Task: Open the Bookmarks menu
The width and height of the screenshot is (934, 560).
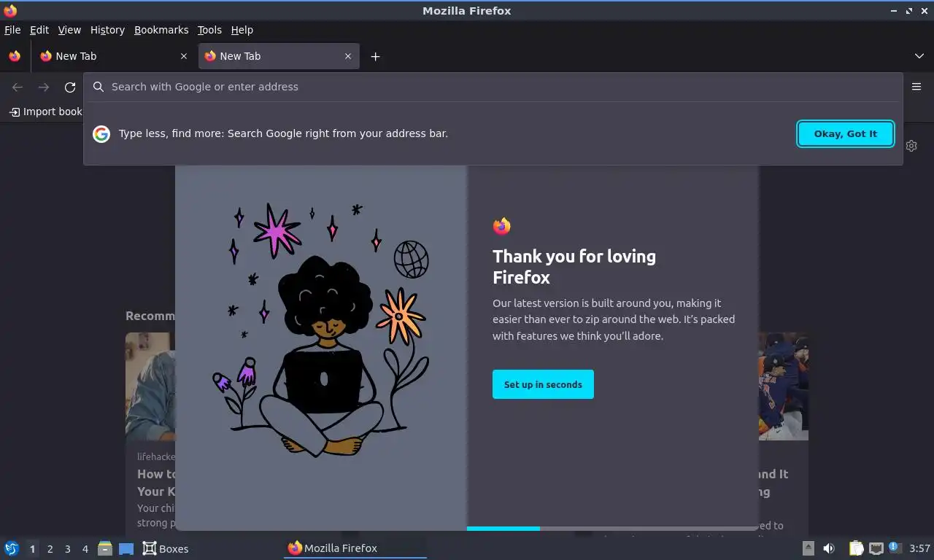Action: 161,30
